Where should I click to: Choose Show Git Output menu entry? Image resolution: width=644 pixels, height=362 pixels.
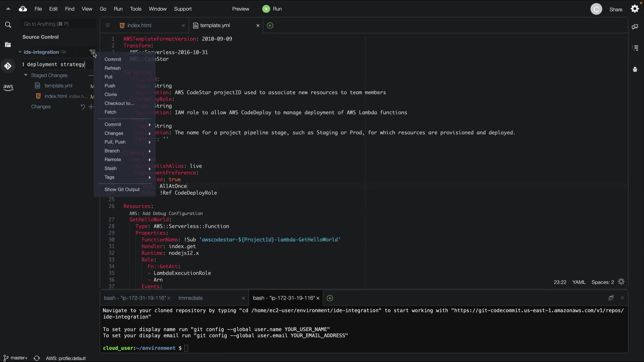click(122, 189)
